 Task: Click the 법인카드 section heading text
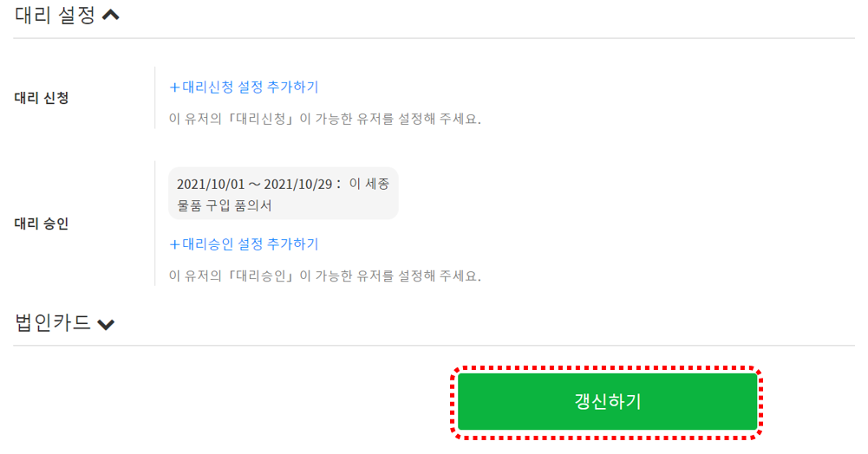point(53,323)
